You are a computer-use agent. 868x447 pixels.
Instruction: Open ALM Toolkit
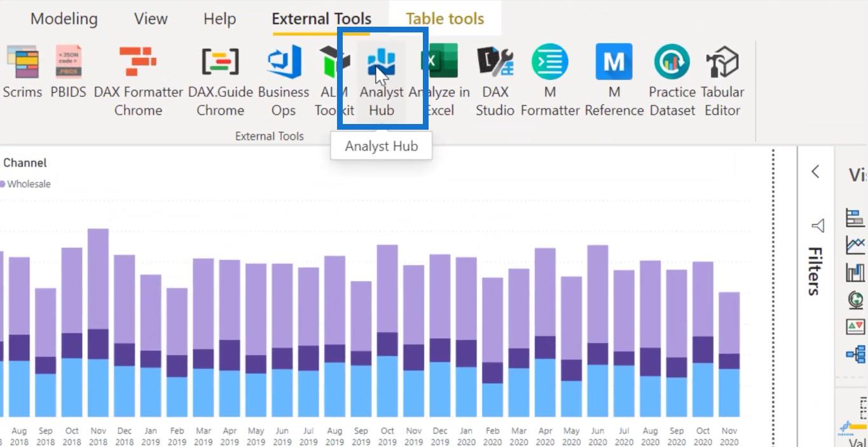tap(334, 81)
